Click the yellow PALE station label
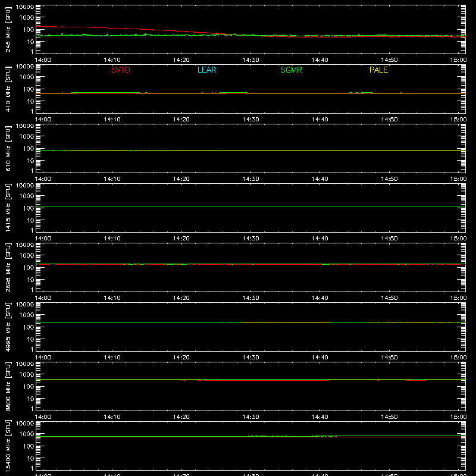Screen dimensions: 476x476 pos(378,70)
